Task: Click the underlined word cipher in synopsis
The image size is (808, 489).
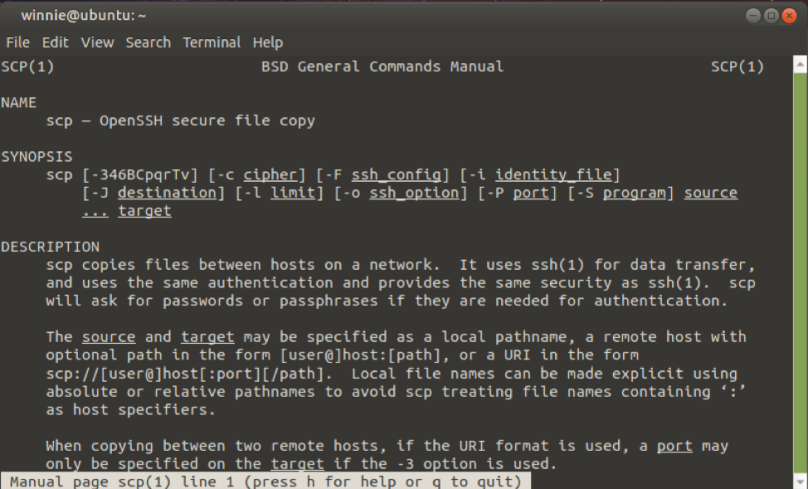Action: pos(270,175)
